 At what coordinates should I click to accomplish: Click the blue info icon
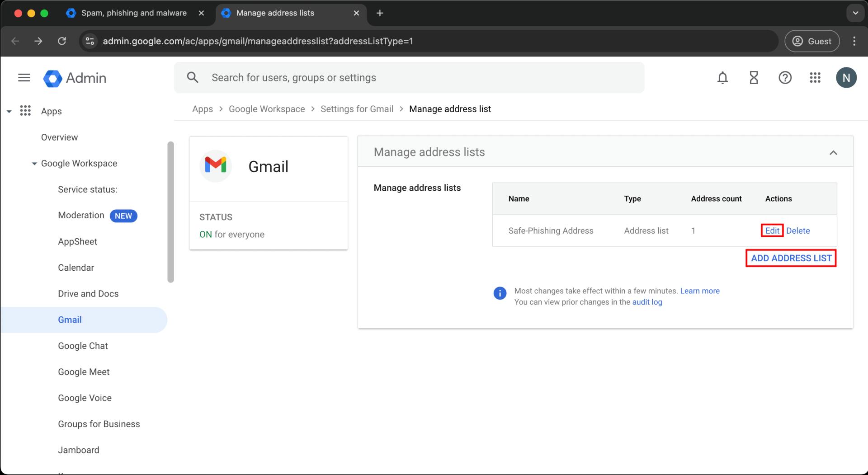500,293
